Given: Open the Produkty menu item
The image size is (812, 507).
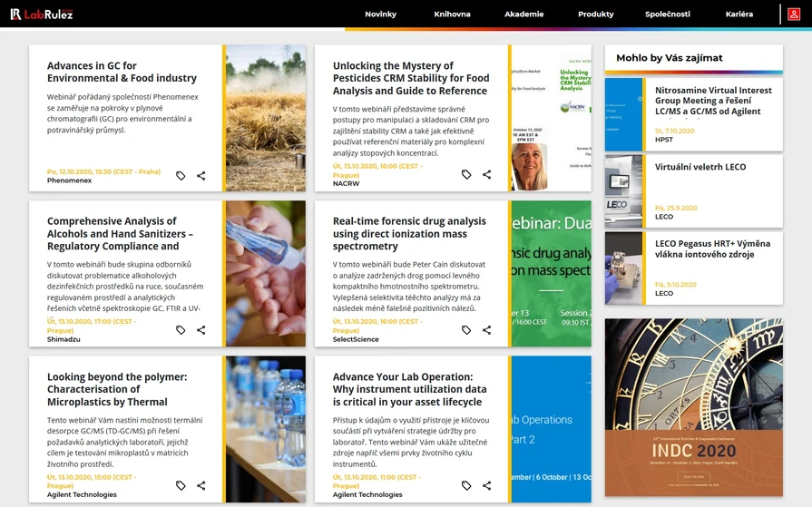Looking at the screenshot, I should click(x=595, y=15).
